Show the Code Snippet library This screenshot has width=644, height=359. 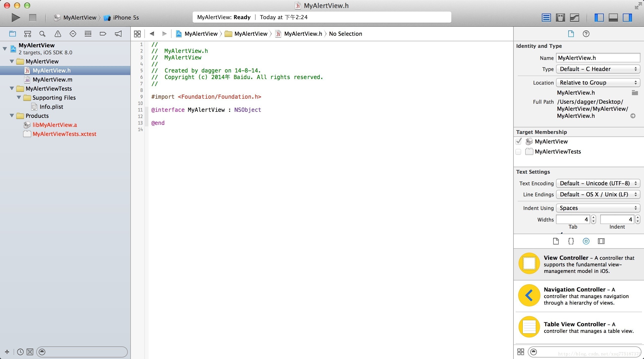(x=571, y=241)
